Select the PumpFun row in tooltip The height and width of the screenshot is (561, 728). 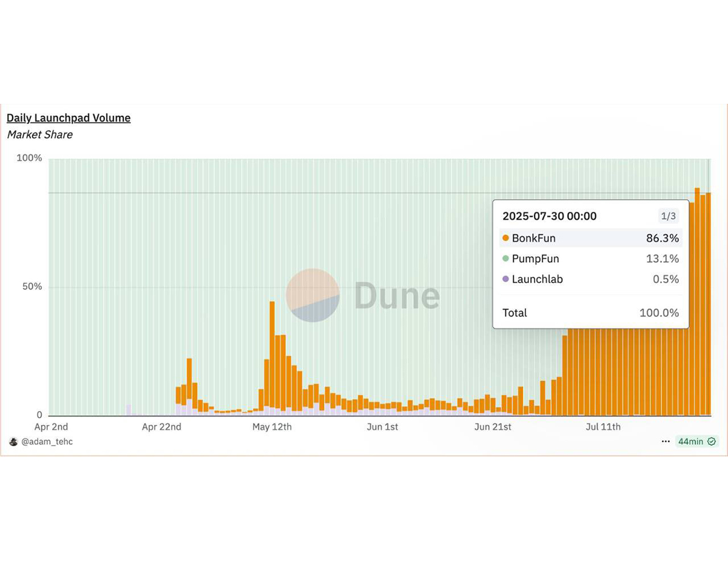591,259
